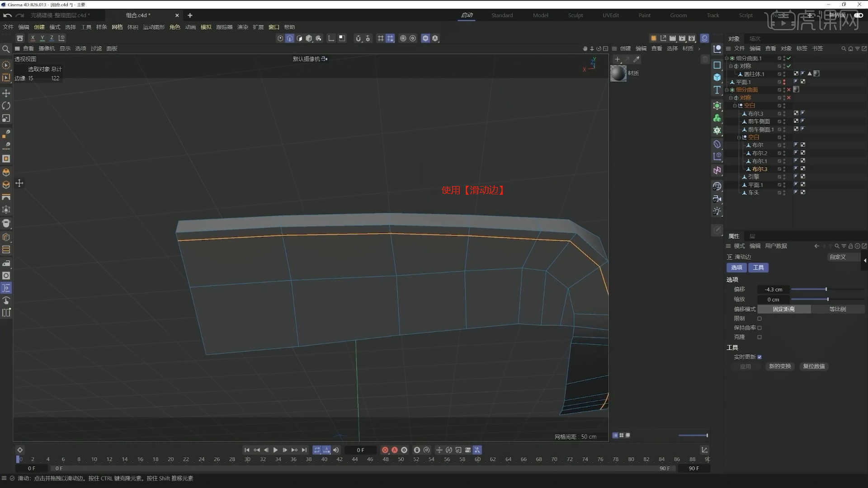Viewport: 868px width, 488px height.
Task: Switch to the 场次 tab
Action: coord(755,39)
